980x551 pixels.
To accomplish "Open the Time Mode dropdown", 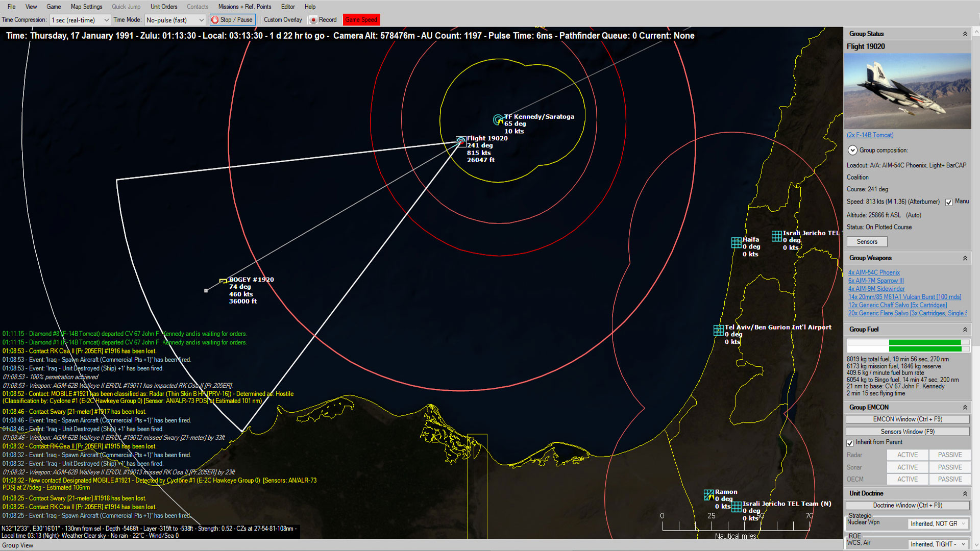I will tap(201, 19).
